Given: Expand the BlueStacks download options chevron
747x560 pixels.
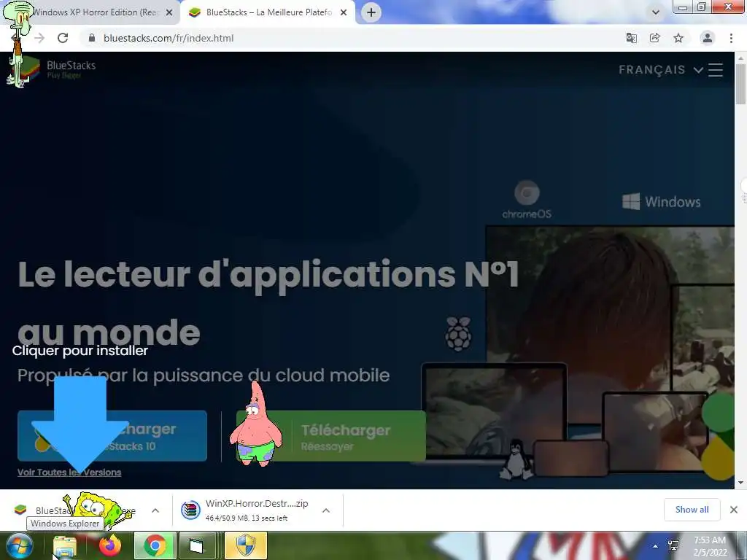Looking at the screenshot, I should pyautogui.click(x=155, y=510).
